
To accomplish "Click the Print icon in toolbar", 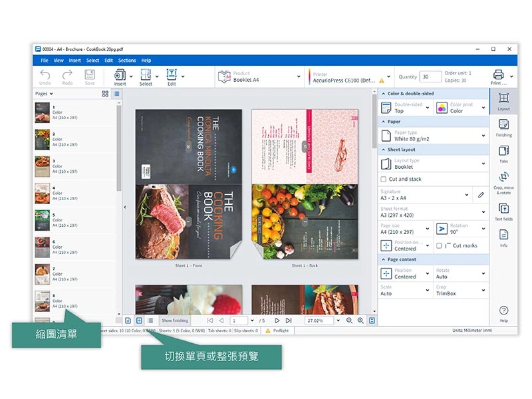I will [x=498, y=76].
